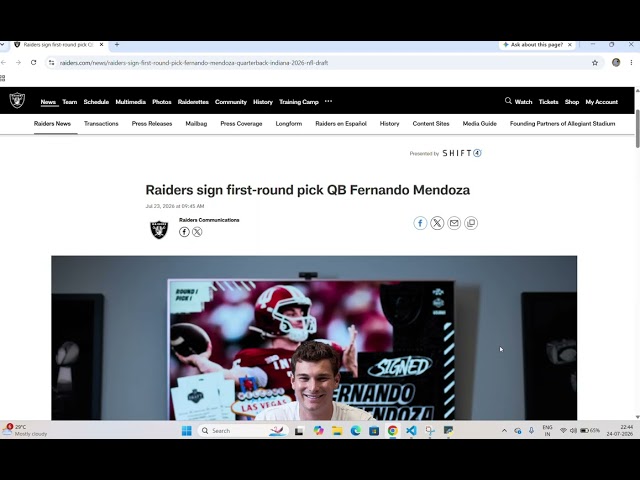
Task: Expand the three-dots more menu in navigation
Action: tap(328, 101)
